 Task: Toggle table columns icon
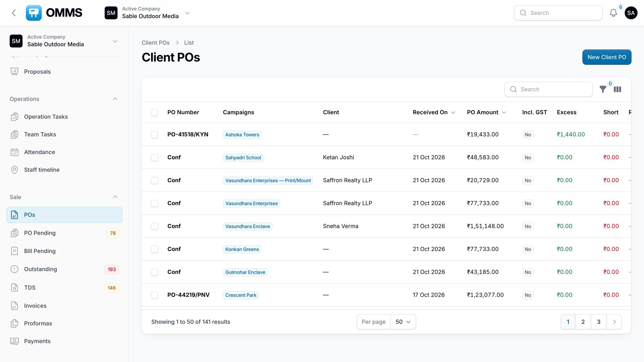click(617, 89)
